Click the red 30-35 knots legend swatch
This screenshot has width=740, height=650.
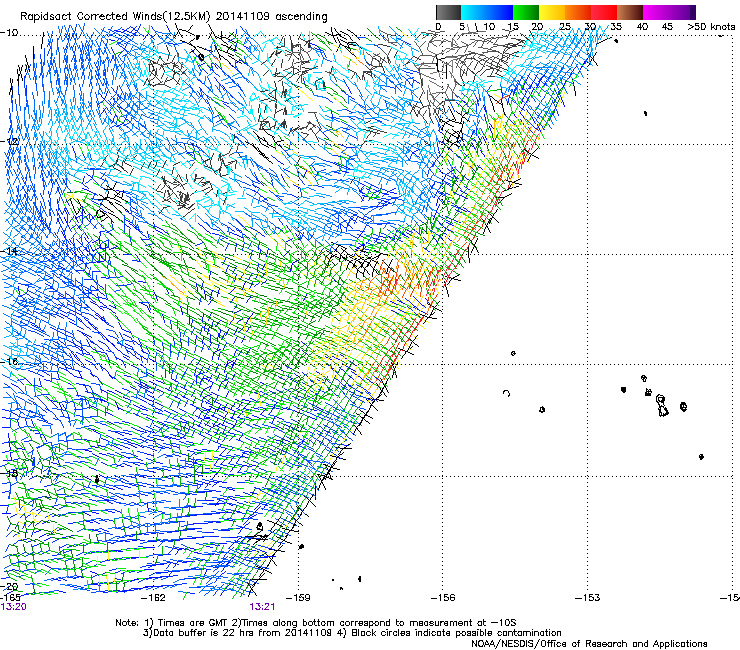pos(604,12)
